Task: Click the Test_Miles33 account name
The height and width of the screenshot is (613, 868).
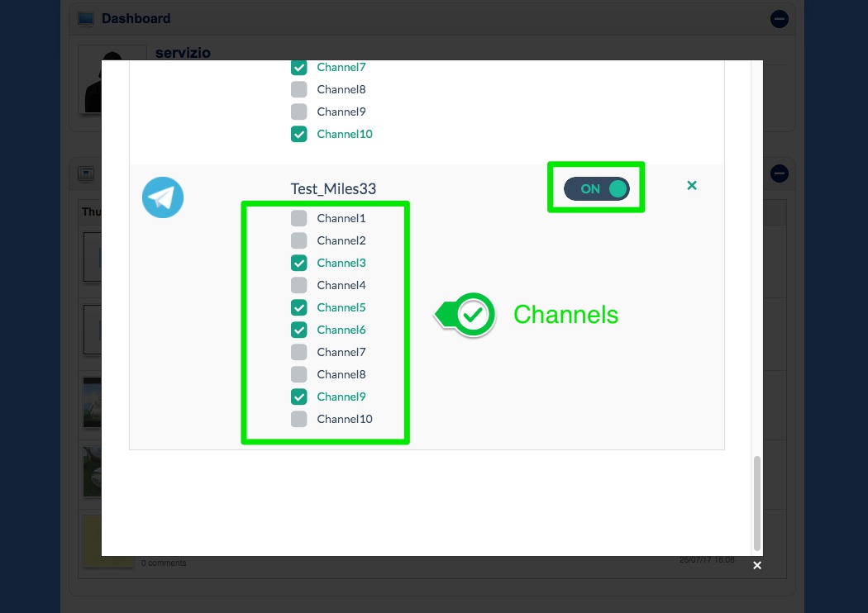Action: click(333, 189)
